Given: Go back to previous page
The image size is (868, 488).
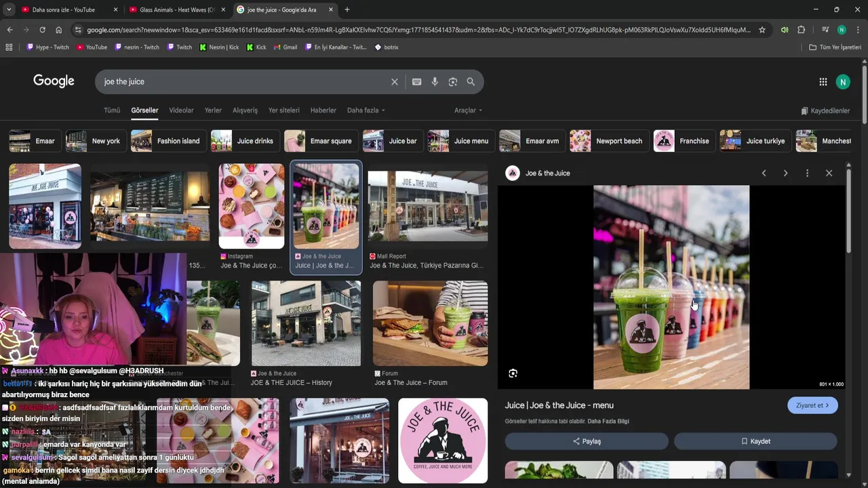Looking at the screenshot, I should pyautogui.click(x=9, y=30).
